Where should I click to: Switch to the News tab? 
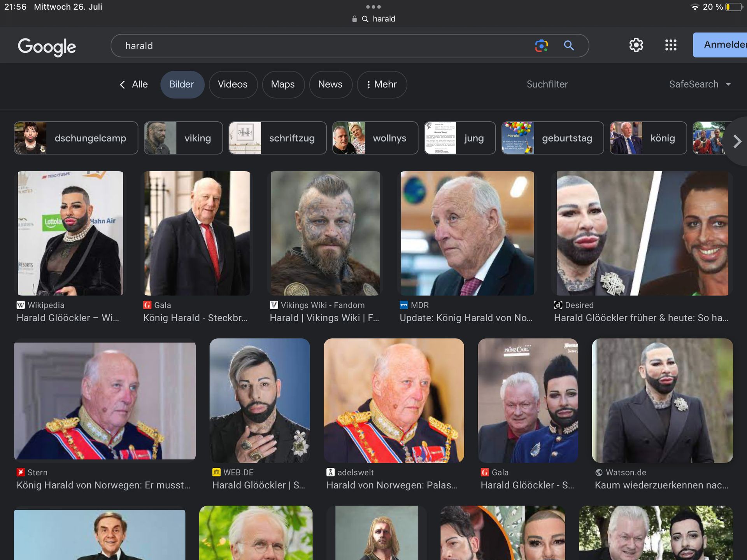tap(330, 84)
